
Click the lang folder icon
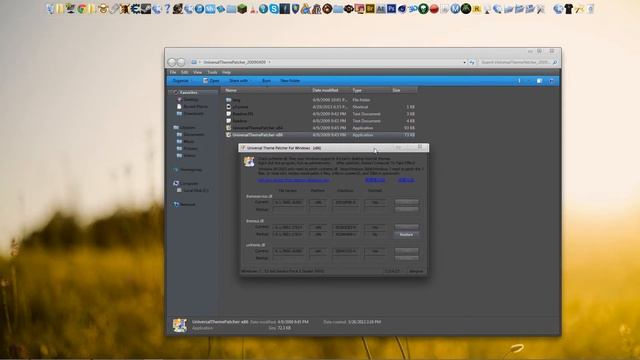tap(229, 100)
